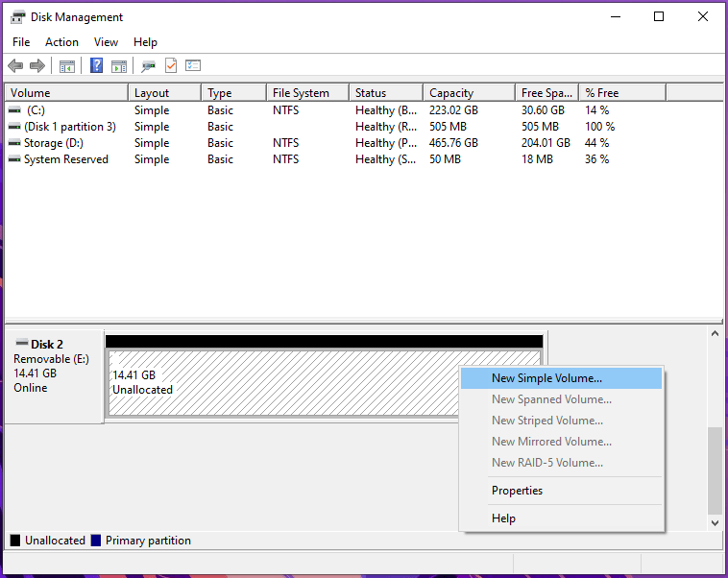Click the scroll down arrow in disk pane
The image size is (728, 578).
pos(715,523)
